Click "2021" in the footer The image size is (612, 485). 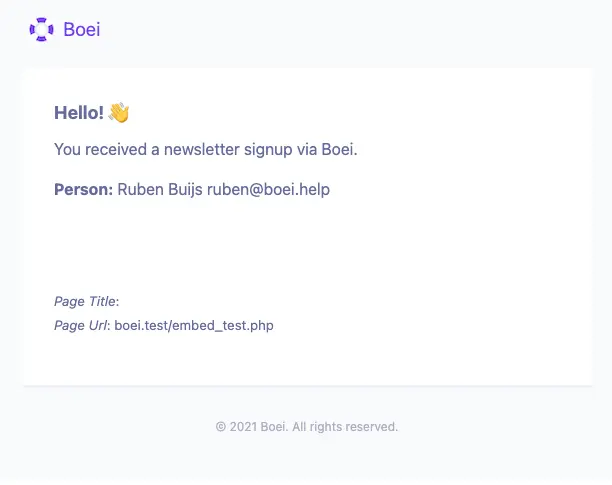[243, 427]
